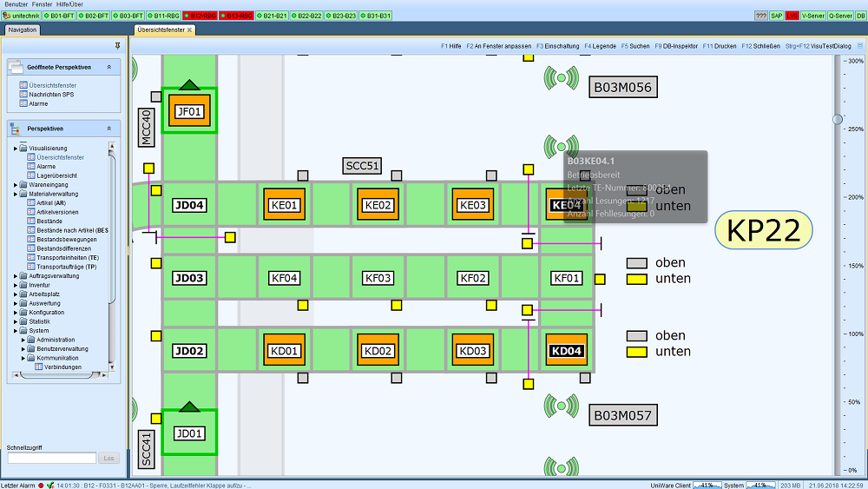This screenshot has height=489, width=868.
Task: Click the KE01 conveyor station icon
Action: coord(284,205)
